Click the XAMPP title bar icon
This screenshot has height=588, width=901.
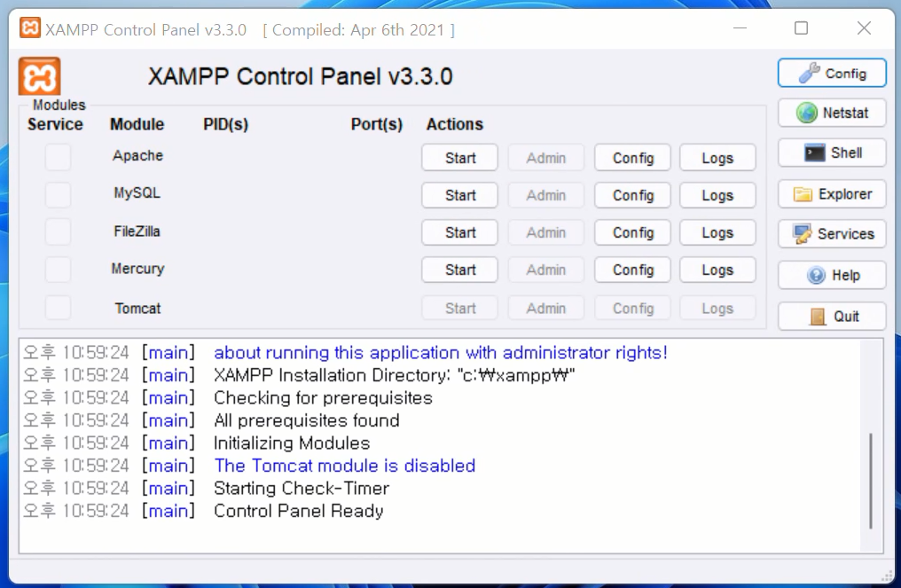coord(30,27)
